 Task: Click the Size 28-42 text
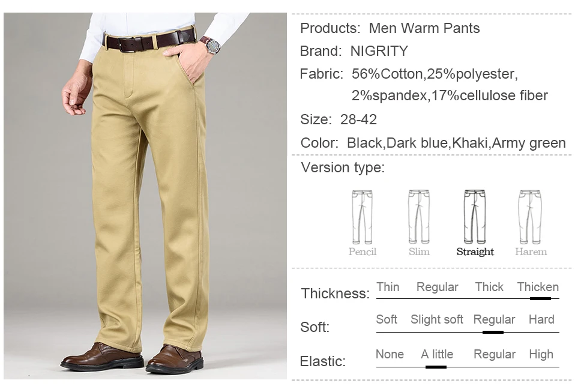[338, 119]
